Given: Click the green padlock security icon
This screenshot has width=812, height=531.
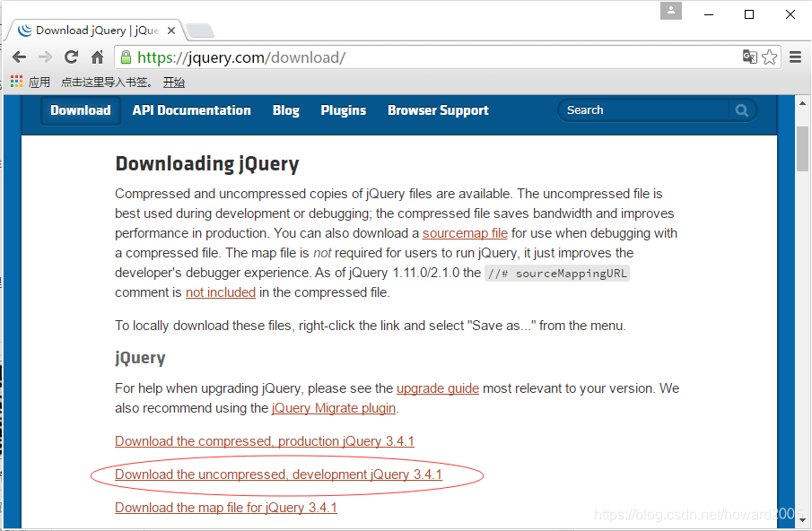Looking at the screenshot, I should click(x=126, y=57).
